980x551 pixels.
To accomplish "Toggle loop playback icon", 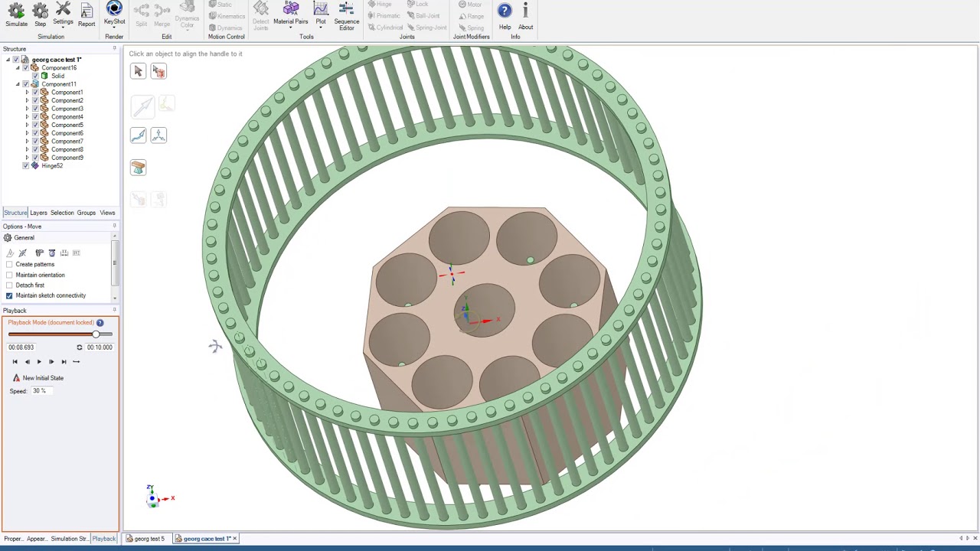I will click(x=79, y=347).
